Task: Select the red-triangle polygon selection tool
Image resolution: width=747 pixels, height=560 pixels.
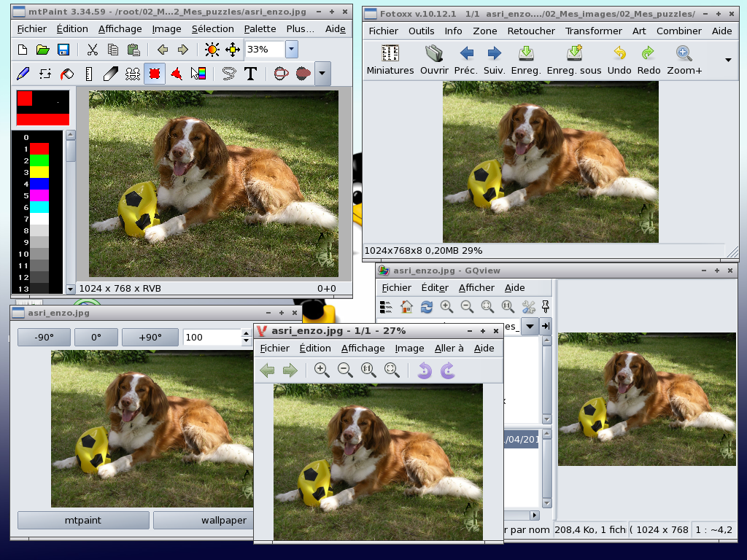Action: [x=177, y=74]
